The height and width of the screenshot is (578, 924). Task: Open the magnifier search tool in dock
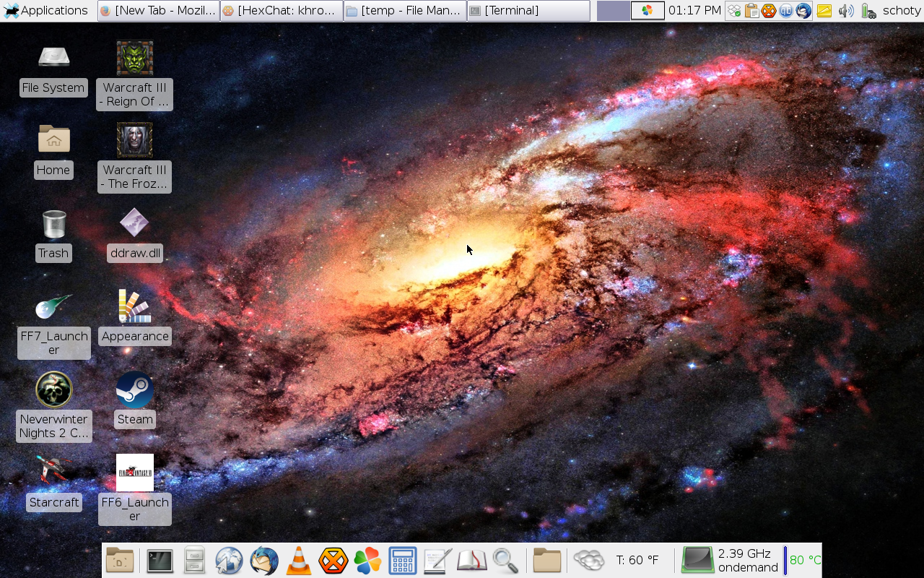point(505,561)
